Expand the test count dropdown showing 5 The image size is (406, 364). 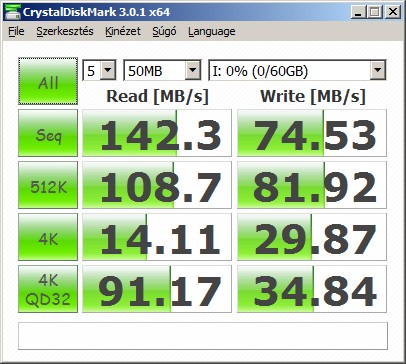tap(108, 70)
